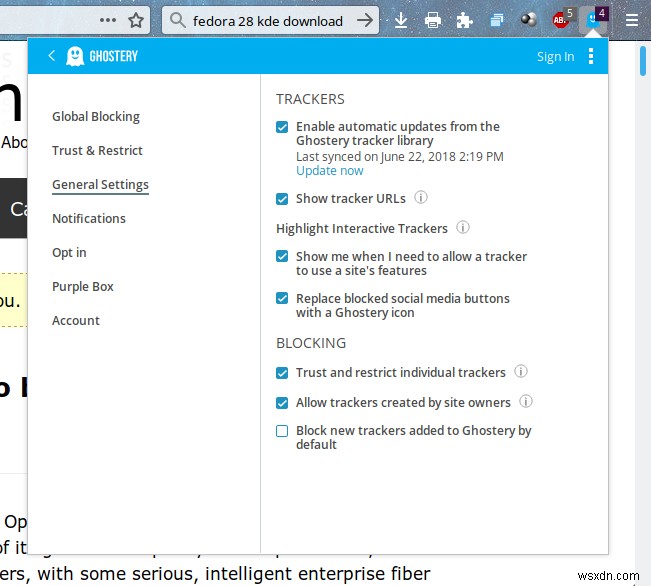Uncheck Enable automatic updates from tracker library

pyautogui.click(x=282, y=127)
